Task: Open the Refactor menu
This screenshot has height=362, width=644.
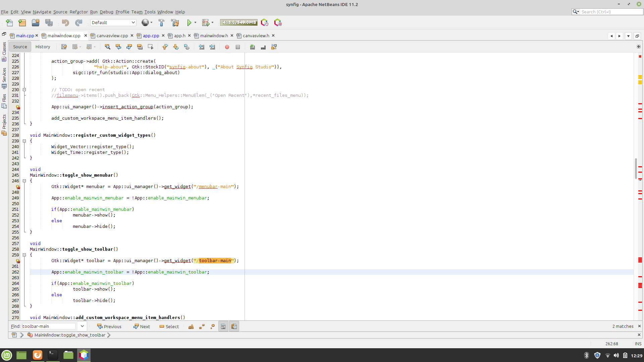Action: [x=78, y=12]
